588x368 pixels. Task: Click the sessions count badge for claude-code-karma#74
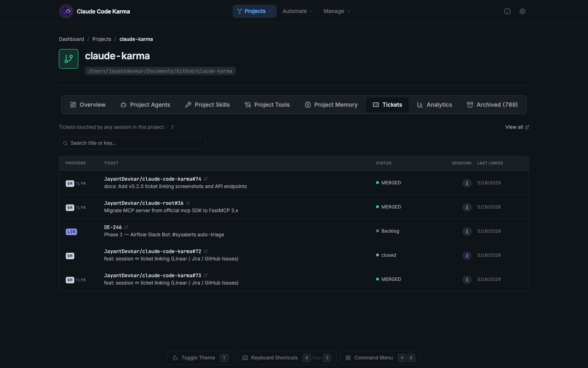[467, 183]
